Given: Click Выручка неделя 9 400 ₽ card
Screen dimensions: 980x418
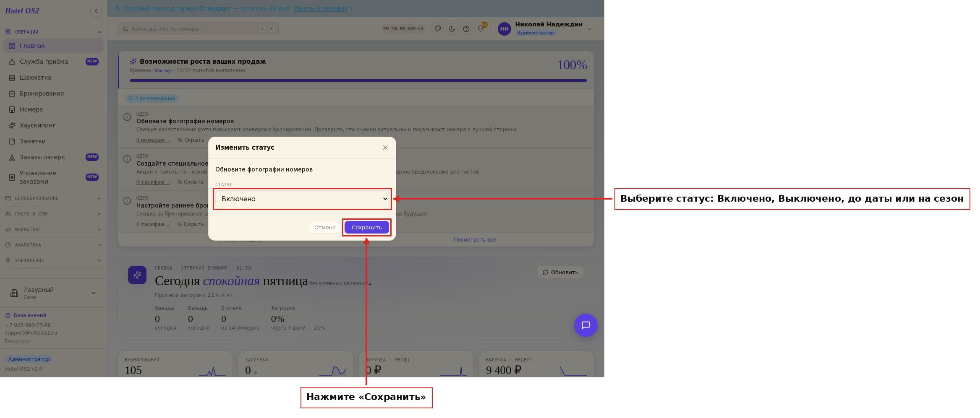Looking at the screenshot, I should [x=536, y=364].
